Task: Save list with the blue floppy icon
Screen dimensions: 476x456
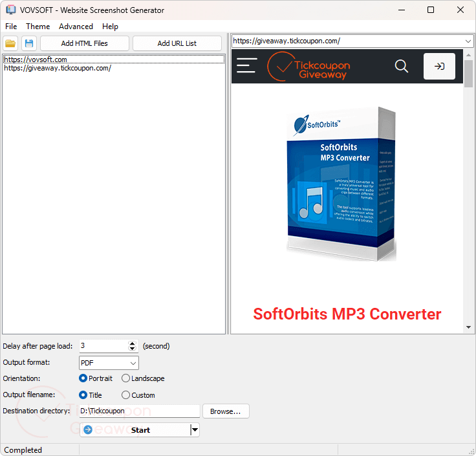Action: click(x=29, y=43)
